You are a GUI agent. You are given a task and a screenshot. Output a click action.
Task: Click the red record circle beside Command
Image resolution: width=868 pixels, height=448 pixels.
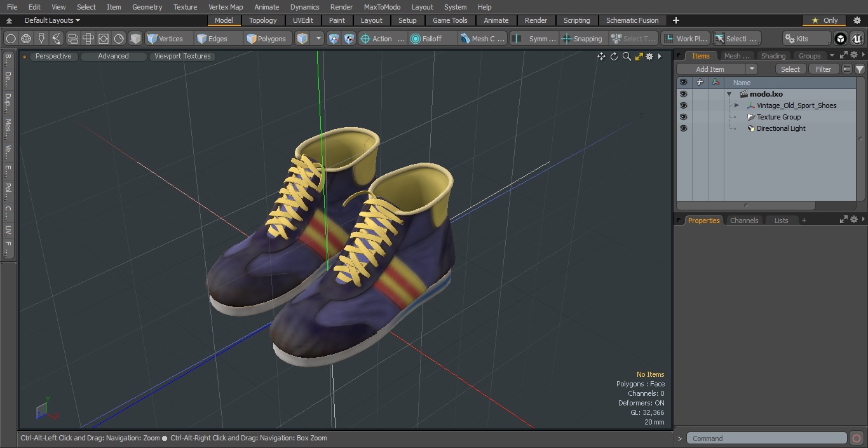tap(856, 438)
